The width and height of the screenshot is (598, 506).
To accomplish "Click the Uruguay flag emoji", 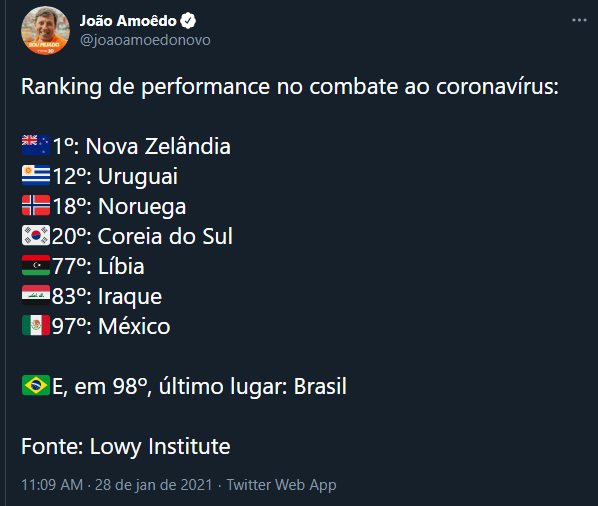I will [36, 175].
